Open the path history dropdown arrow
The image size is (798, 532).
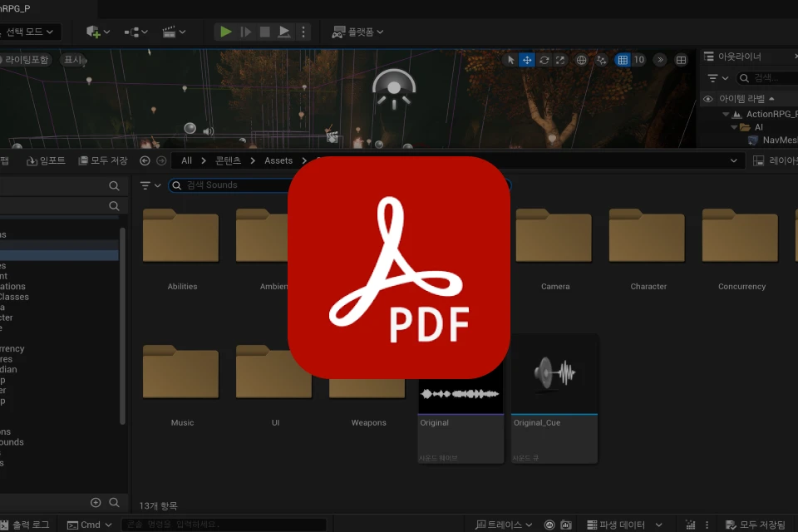click(x=733, y=161)
